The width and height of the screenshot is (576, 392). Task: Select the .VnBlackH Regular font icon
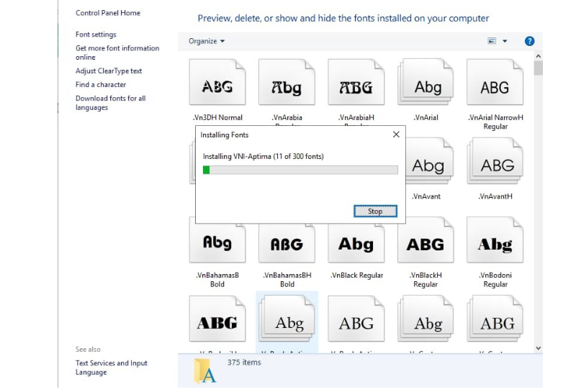(426, 240)
